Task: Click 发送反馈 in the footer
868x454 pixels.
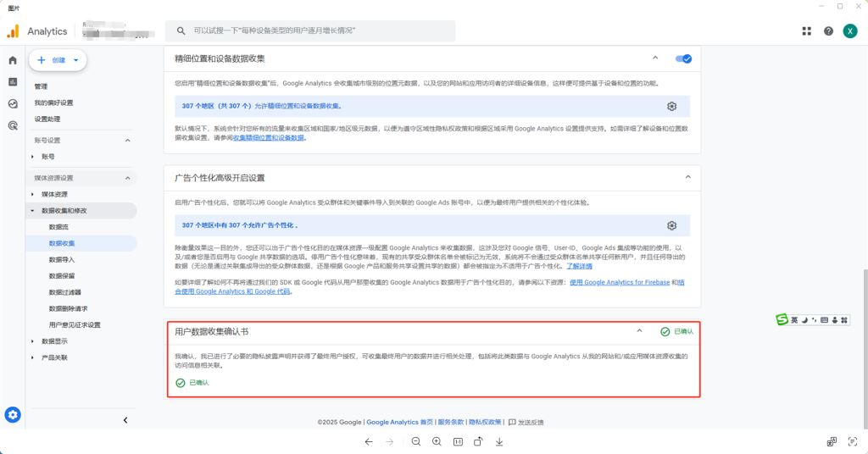Action: click(x=526, y=423)
